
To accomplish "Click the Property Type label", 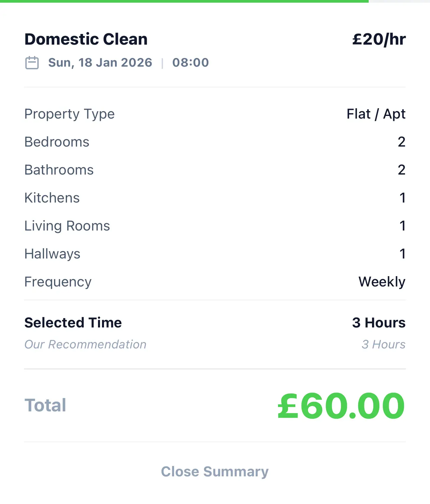I will pos(69,114).
